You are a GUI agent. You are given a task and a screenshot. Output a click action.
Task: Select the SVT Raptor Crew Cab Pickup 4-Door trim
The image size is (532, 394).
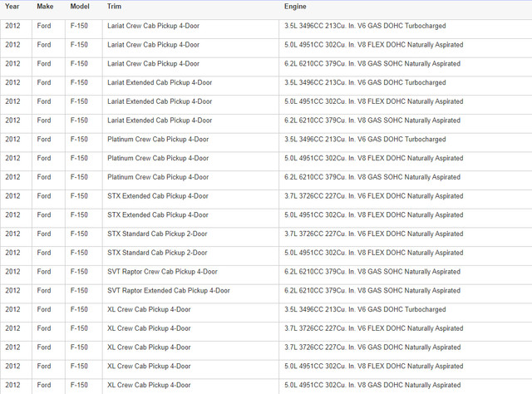point(163,272)
